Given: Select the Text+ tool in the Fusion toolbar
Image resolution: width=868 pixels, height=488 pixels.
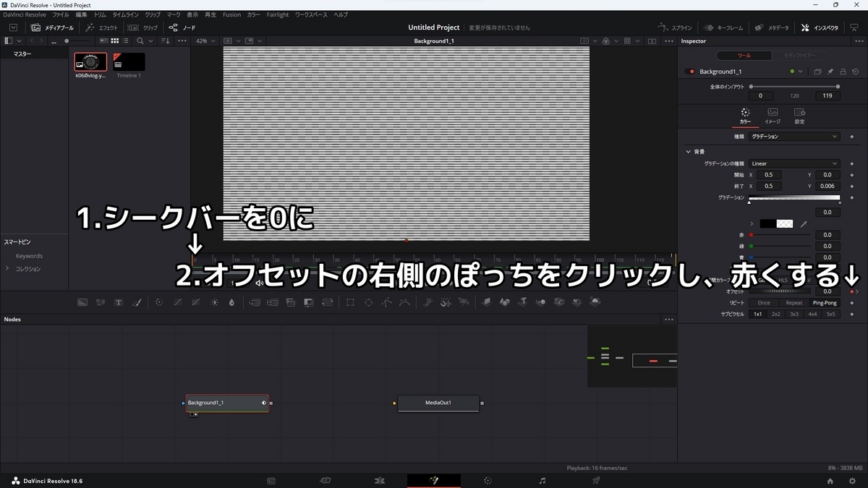Looking at the screenshot, I should (x=119, y=302).
